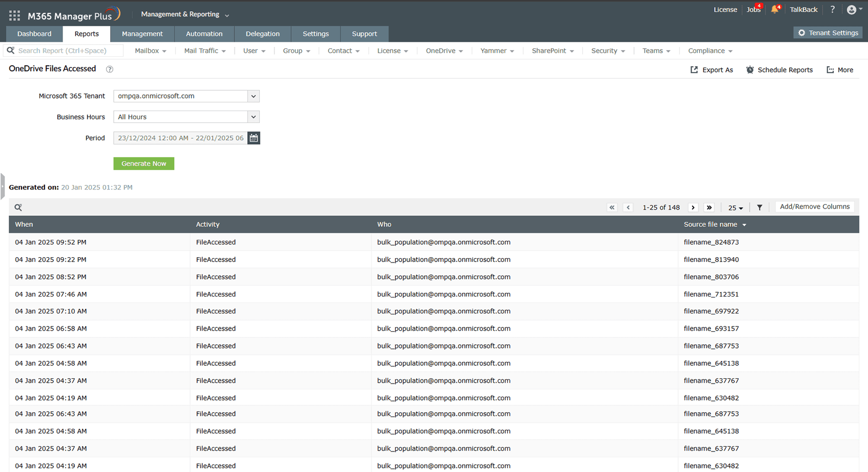Image resolution: width=868 pixels, height=472 pixels.
Task: Sort by Source file name column
Action: [x=710, y=224]
